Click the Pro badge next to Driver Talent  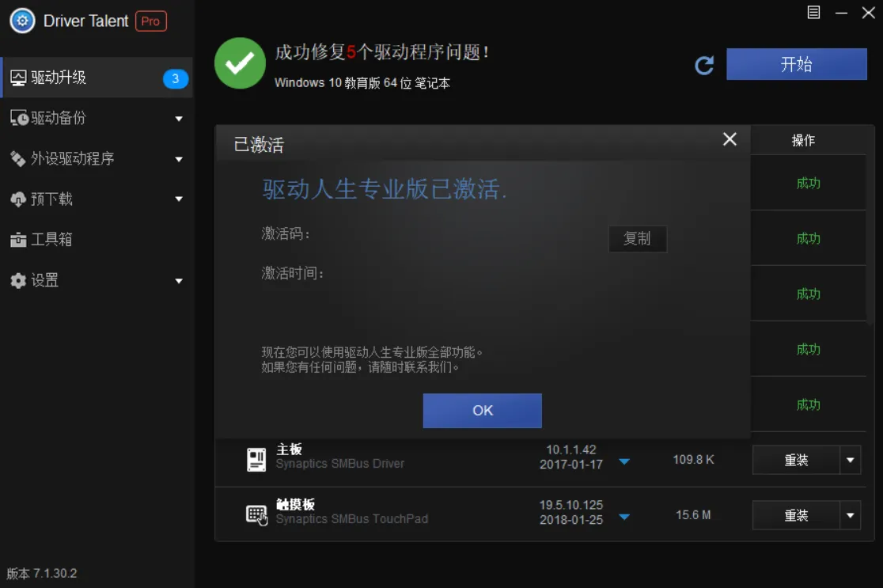[151, 21]
